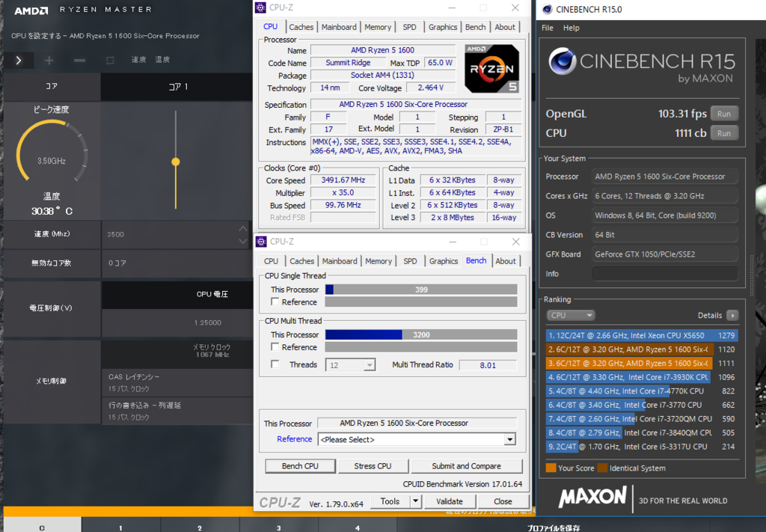This screenshot has height=532, width=766.
Task: Click the MAXON logo in Cinebench
Action: coord(592,498)
